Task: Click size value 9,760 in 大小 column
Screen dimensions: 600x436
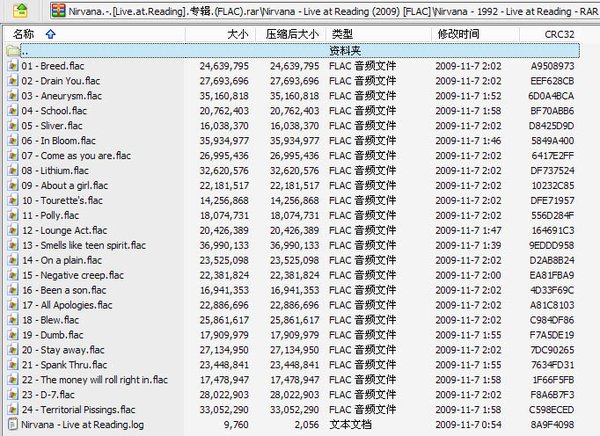Action: pyautogui.click(x=236, y=425)
